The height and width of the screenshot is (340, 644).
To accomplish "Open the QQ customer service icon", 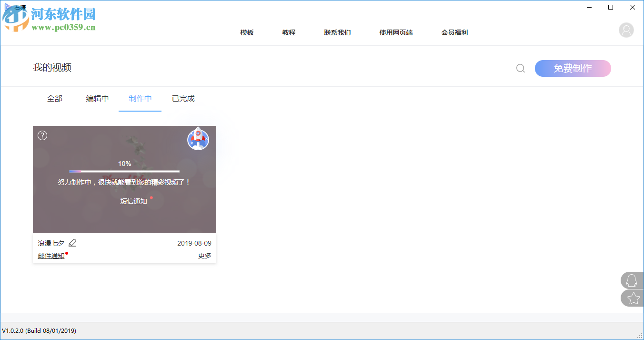I will (632, 280).
